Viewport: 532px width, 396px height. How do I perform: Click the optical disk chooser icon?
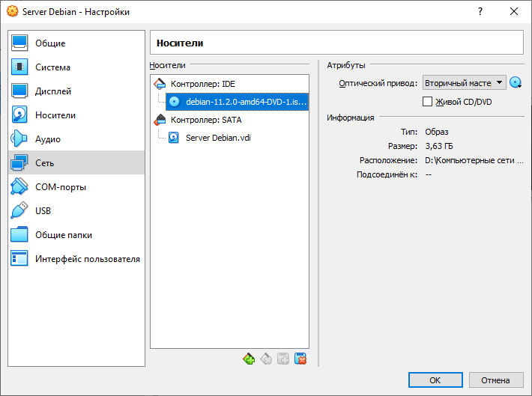(x=516, y=83)
